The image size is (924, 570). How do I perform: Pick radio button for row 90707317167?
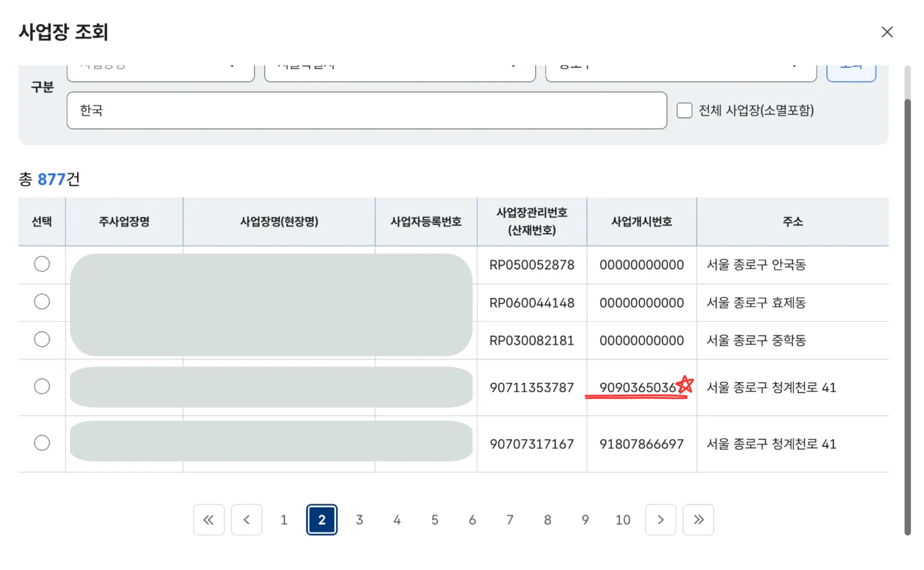42,443
